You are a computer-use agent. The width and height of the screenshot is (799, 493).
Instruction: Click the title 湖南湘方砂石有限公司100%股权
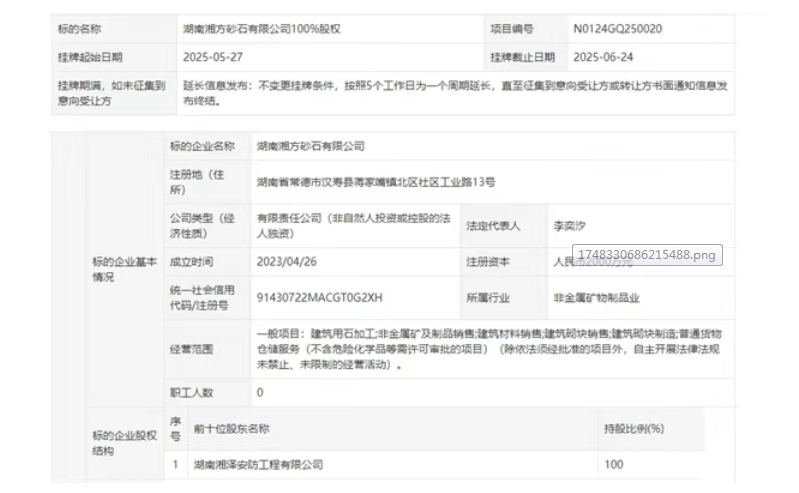pos(262,29)
